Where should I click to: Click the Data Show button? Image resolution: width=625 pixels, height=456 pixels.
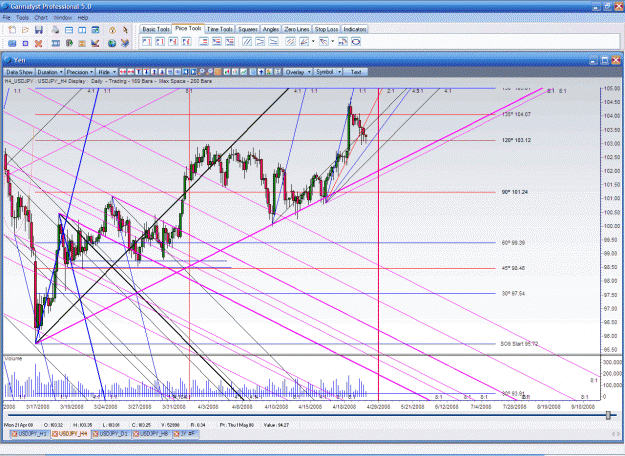[x=19, y=72]
